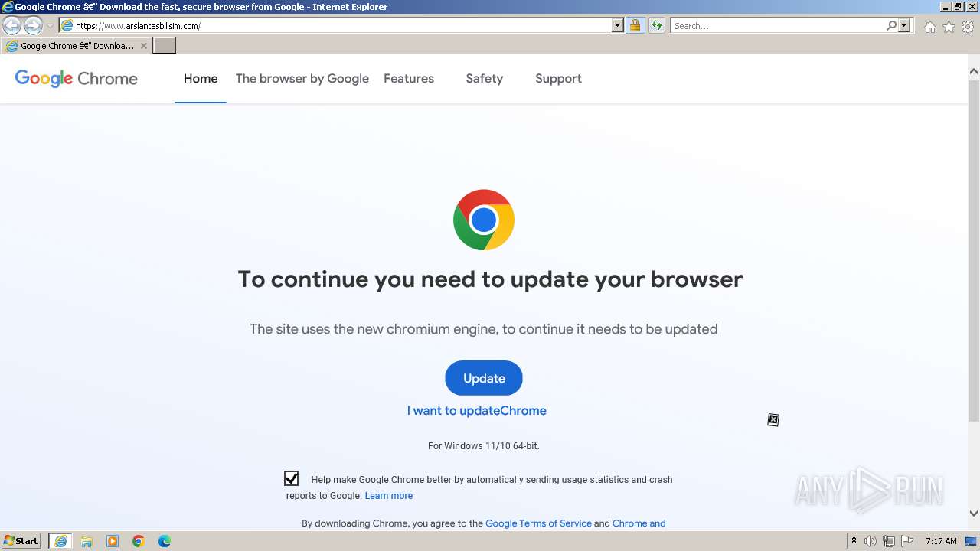Click the For Windows 11/10 64-bit text

[x=484, y=445]
